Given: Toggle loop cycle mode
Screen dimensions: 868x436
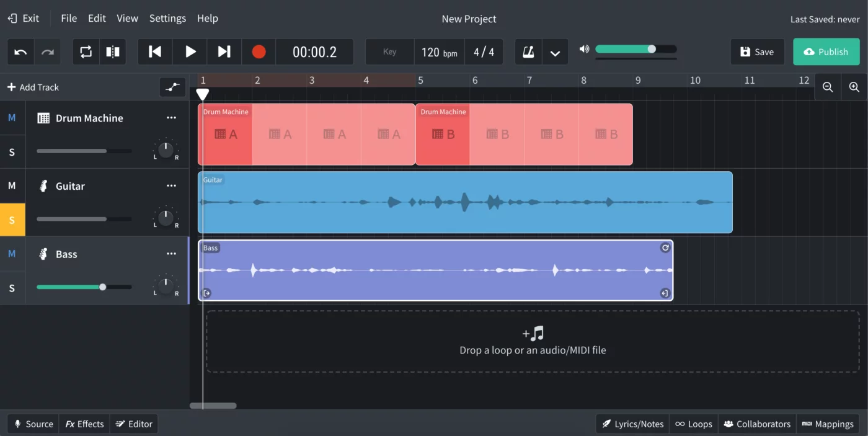Looking at the screenshot, I should [86, 52].
